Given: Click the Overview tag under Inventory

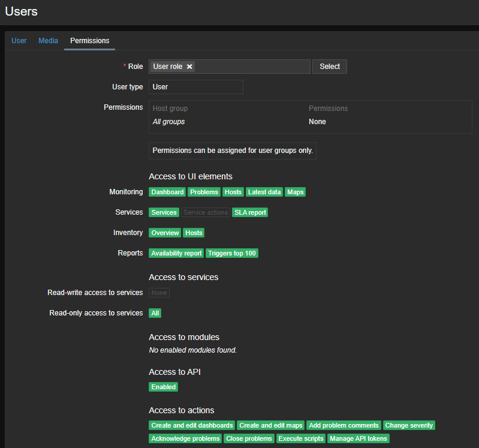Looking at the screenshot, I should click(165, 233).
